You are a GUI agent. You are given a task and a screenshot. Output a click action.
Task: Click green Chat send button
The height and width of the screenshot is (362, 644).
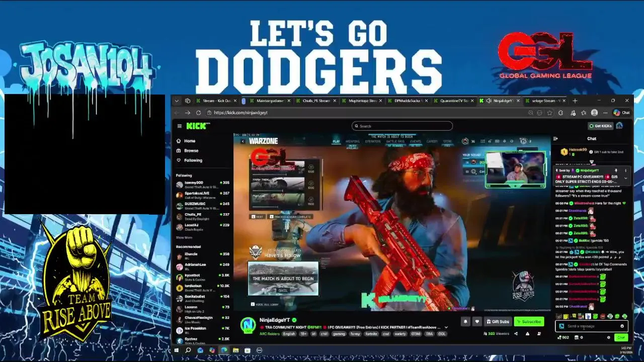621,337
